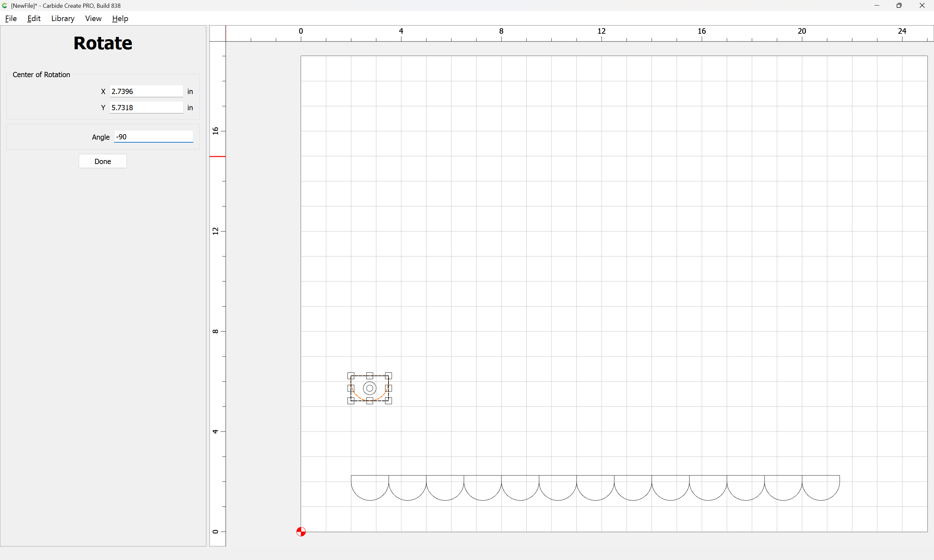Click the bottom-middle selection handle

point(370,401)
